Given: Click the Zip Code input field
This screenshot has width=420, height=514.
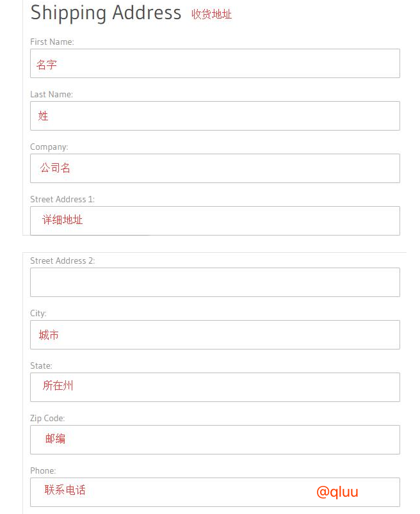Looking at the screenshot, I should 214,440.
